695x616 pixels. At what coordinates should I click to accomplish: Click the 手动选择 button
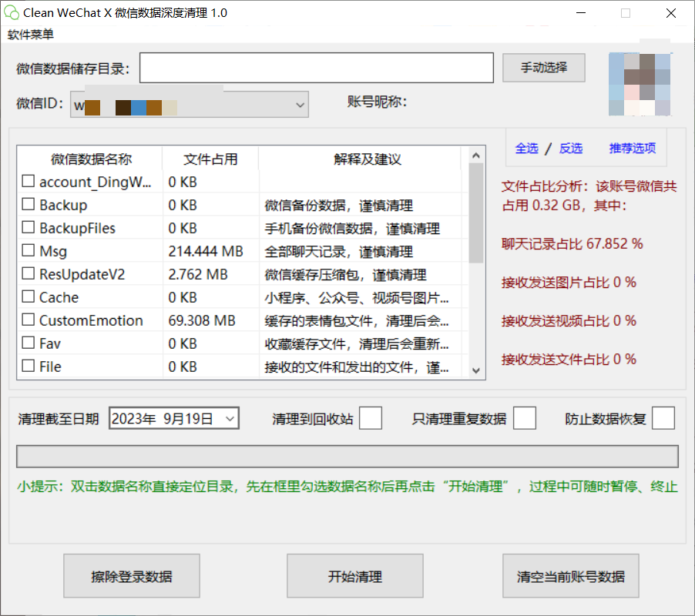543,68
